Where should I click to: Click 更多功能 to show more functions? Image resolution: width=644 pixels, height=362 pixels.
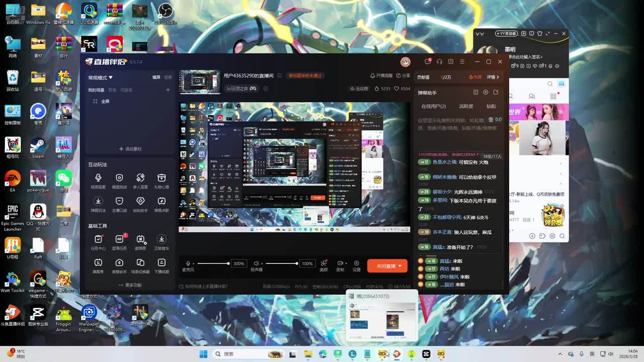click(x=130, y=285)
